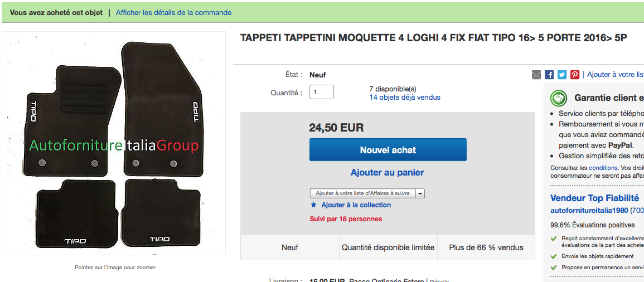
Task: Click the Tipo floor mats product image
Action: 114,144
